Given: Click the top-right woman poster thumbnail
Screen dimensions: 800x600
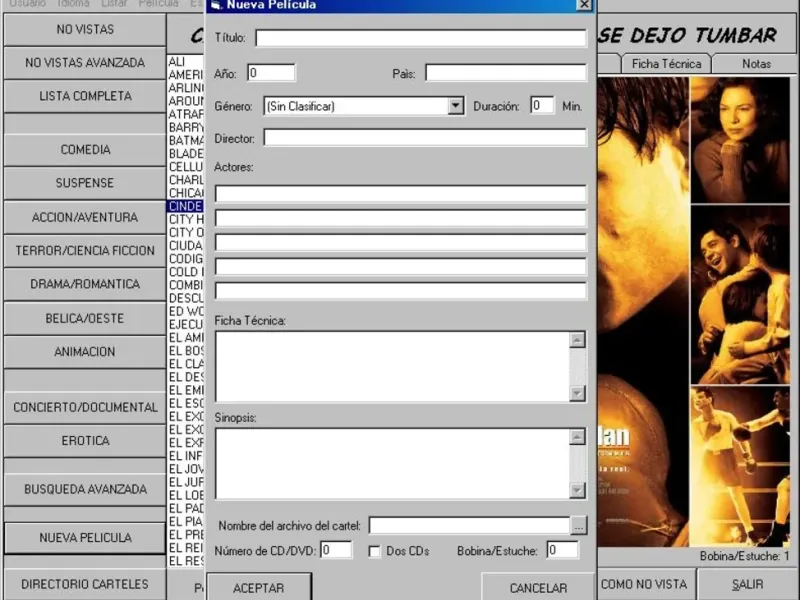Looking at the screenshot, I should [740, 140].
